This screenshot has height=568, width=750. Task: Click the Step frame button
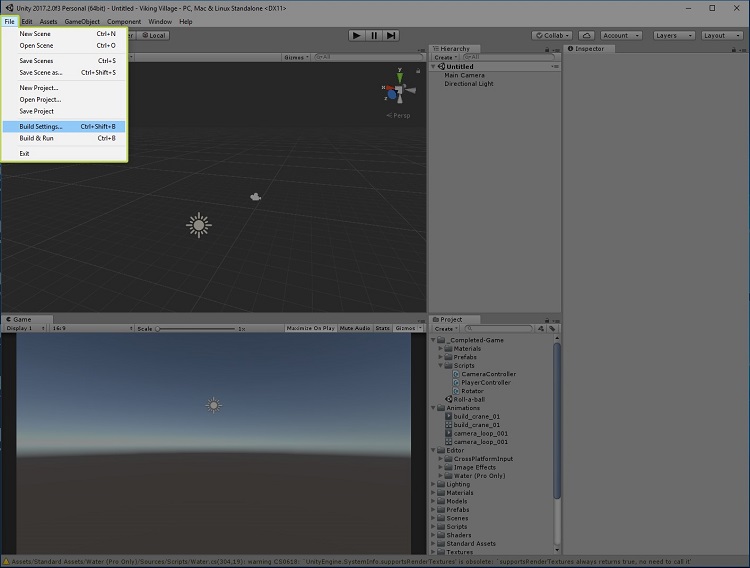[x=391, y=35]
